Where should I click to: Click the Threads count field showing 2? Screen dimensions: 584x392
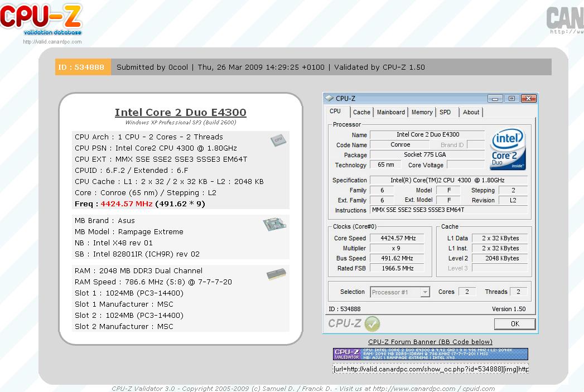point(518,292)
